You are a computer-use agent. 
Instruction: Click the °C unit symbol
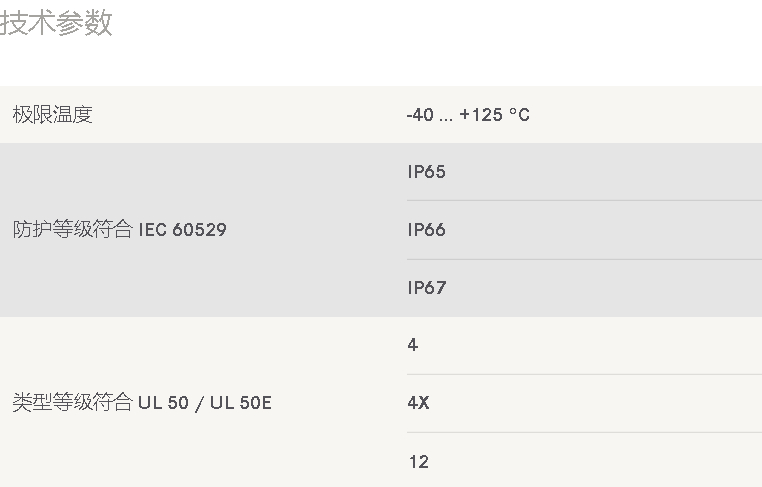pyautogui.click(x=520, y=115)
